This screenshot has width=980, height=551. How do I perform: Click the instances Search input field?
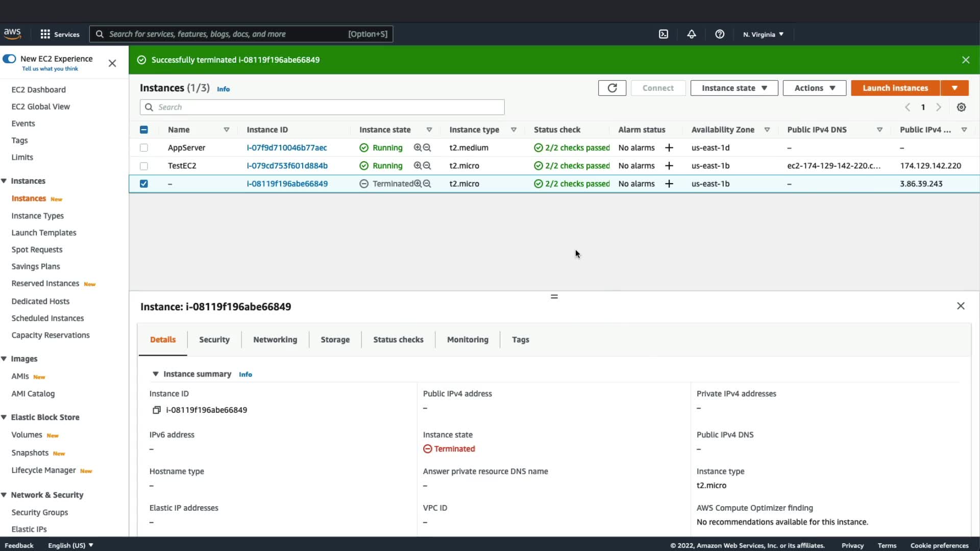coord(327,107)
